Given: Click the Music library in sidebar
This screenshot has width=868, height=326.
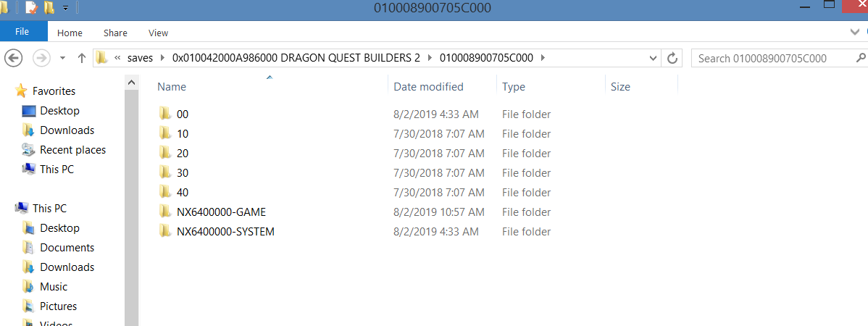Looking at the screenshot, I should click(53, 287).
